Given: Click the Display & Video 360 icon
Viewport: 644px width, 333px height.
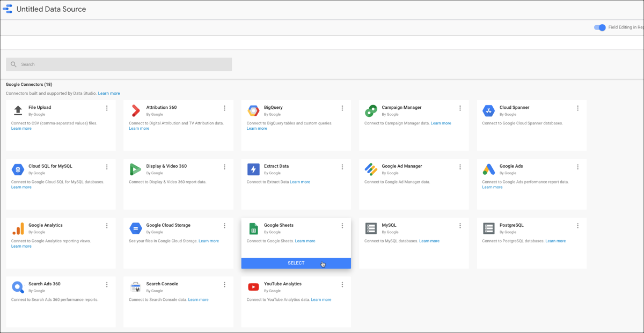Looking at the screenshot, I should 135,169.
